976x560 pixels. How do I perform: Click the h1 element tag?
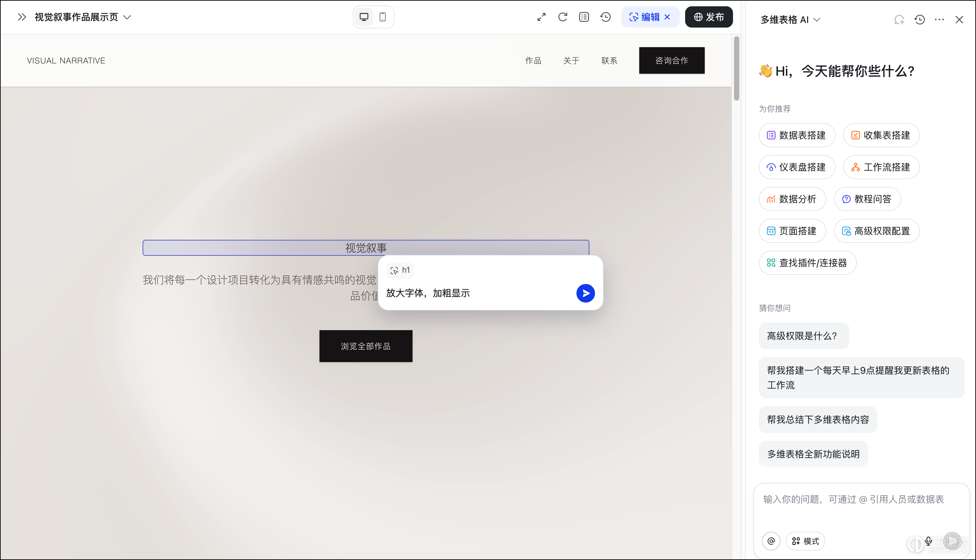(x=400, y=270)
